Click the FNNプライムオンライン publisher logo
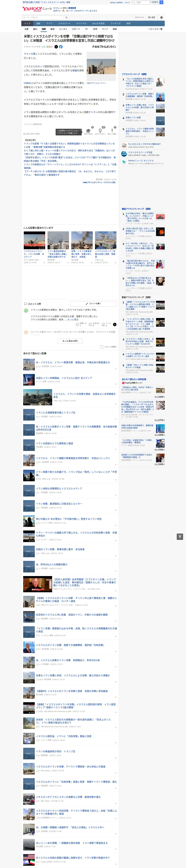The image size is (186, 868). [x=104, y=47]
